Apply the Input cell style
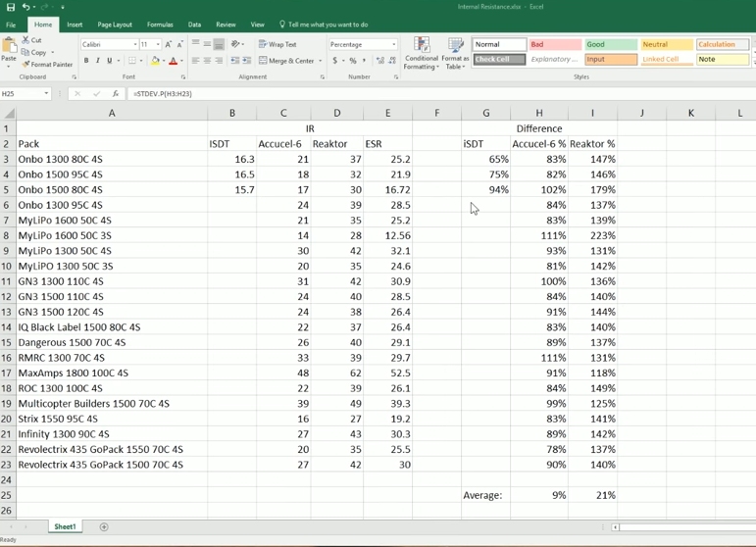Viewport: 756px width, 547px height. coord(611,59)
